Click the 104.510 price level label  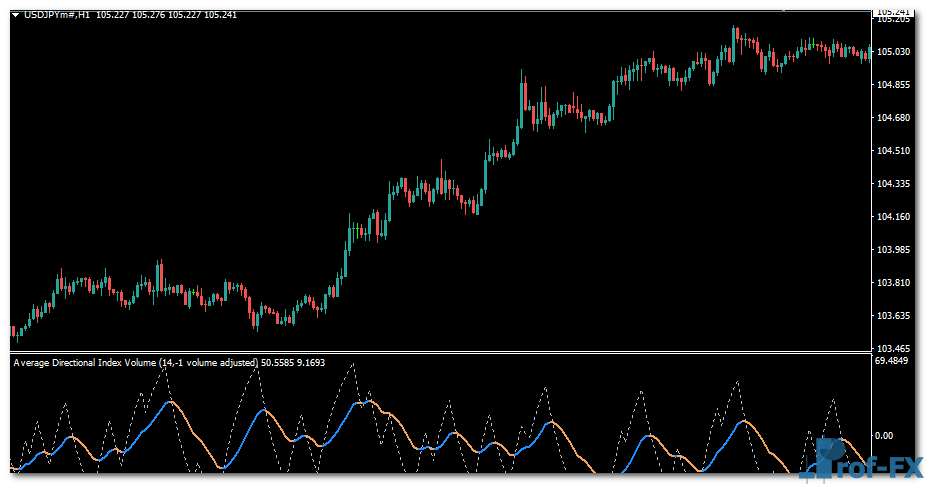click(892, 151)
